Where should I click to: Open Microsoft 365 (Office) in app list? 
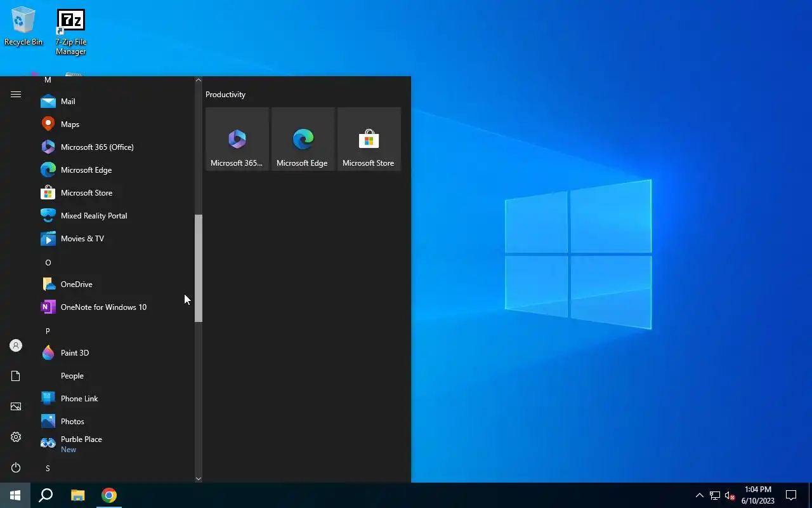117,147
